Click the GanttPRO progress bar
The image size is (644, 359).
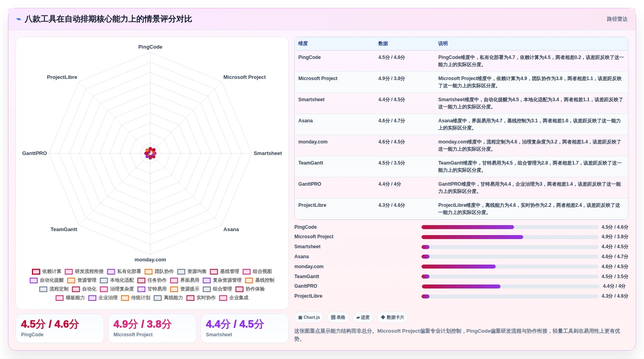pyautogui.click(x=510, y=286)
